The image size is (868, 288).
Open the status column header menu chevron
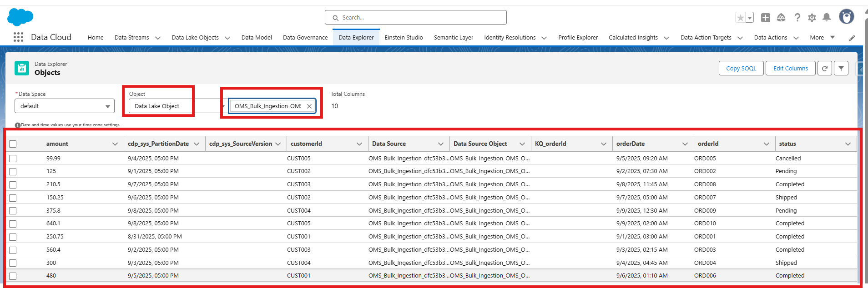(848, 144)
